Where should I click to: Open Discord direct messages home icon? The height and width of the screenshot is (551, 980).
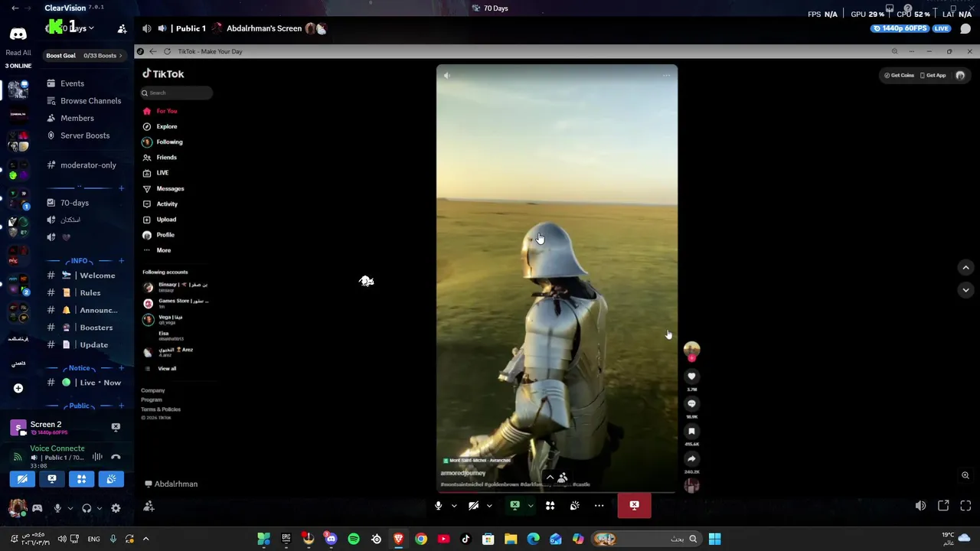coord(18,34)
